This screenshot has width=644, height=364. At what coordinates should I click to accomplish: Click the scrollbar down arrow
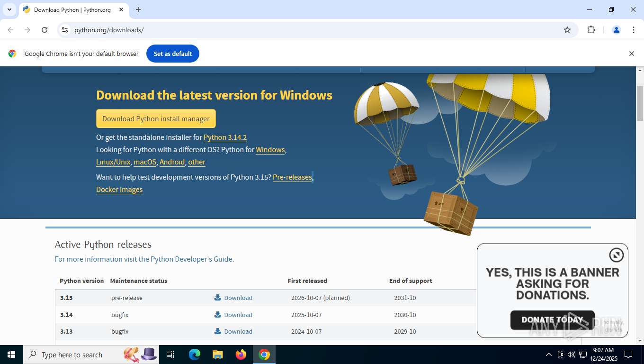click(x=640, y=341)
